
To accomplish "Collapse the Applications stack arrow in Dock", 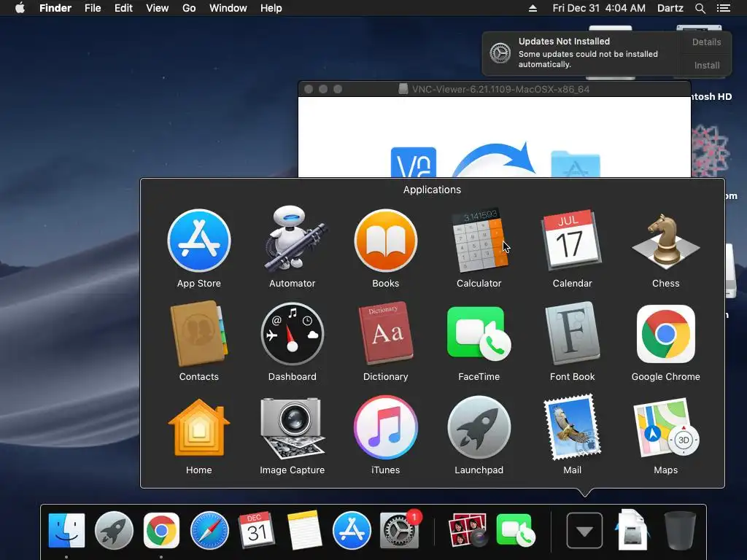I will tap(584, 531).
